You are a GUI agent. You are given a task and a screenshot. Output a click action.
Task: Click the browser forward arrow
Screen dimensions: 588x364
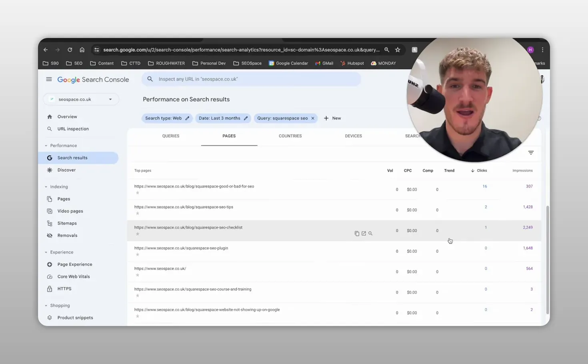pos(58,50)
